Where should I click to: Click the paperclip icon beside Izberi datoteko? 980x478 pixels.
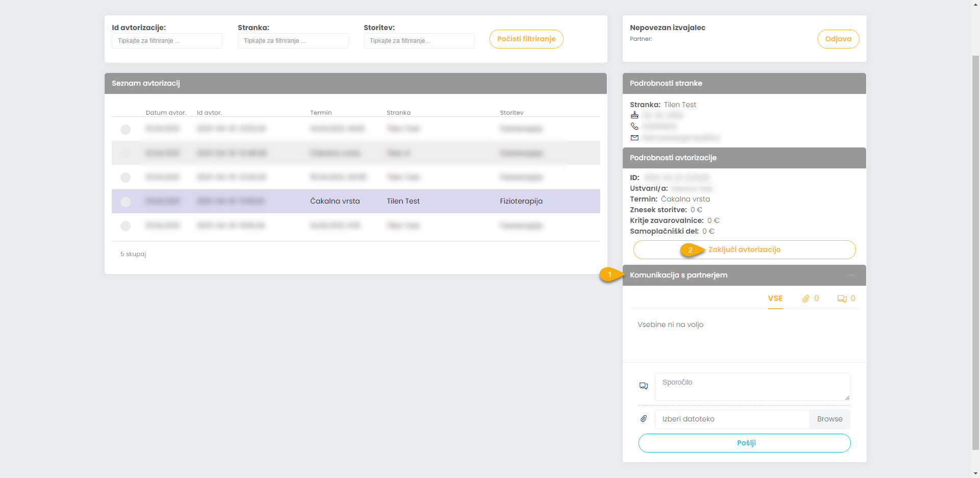pyautogui.click(x=644, y=419)
